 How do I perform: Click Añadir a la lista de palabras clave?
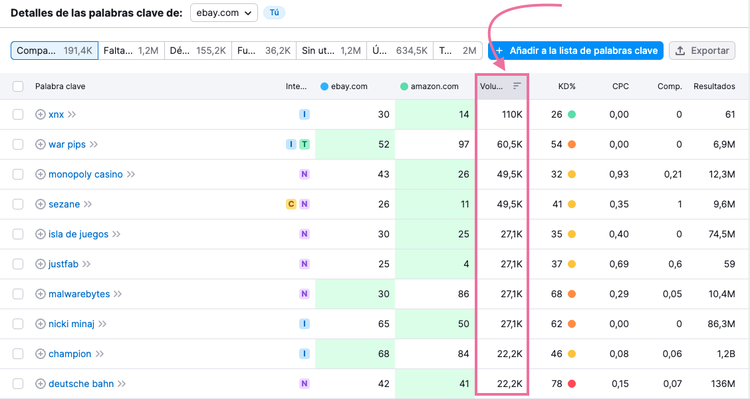click(576, 50)
